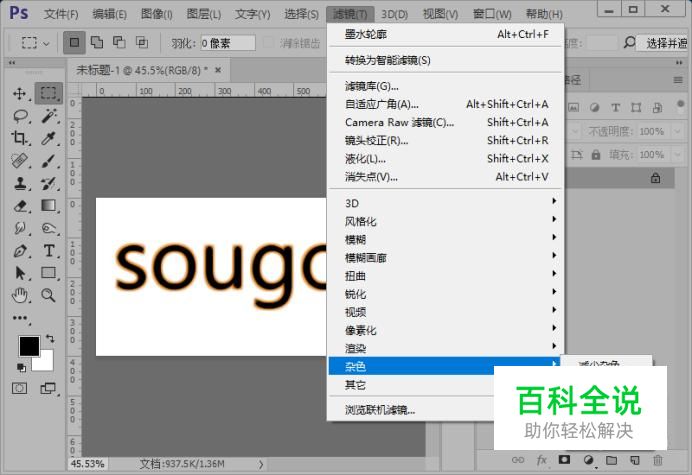Reset to default foreground and background colors

pyautogui.click(x=21, y=368)
